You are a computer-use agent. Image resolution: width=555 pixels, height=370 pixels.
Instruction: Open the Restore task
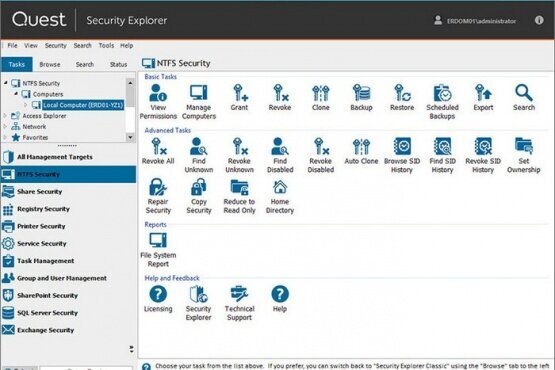pos(402,97)
